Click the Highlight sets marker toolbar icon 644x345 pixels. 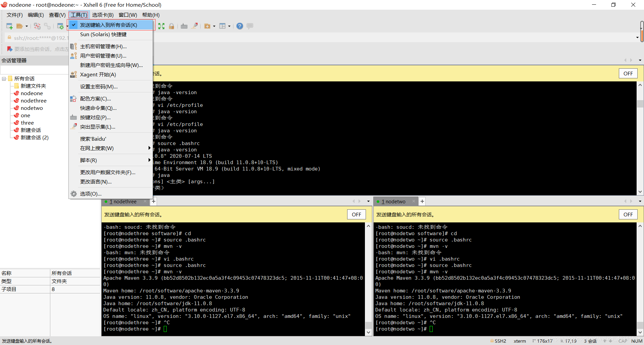click(195, 26)
